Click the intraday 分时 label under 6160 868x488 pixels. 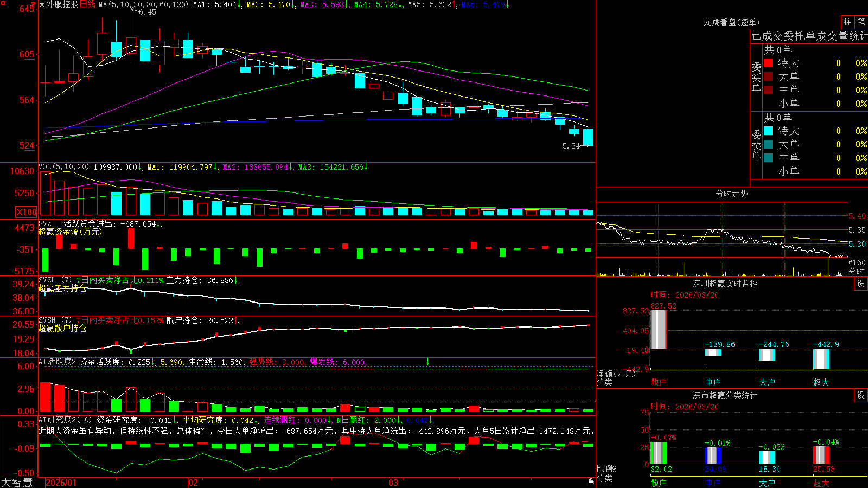(857, 271)
